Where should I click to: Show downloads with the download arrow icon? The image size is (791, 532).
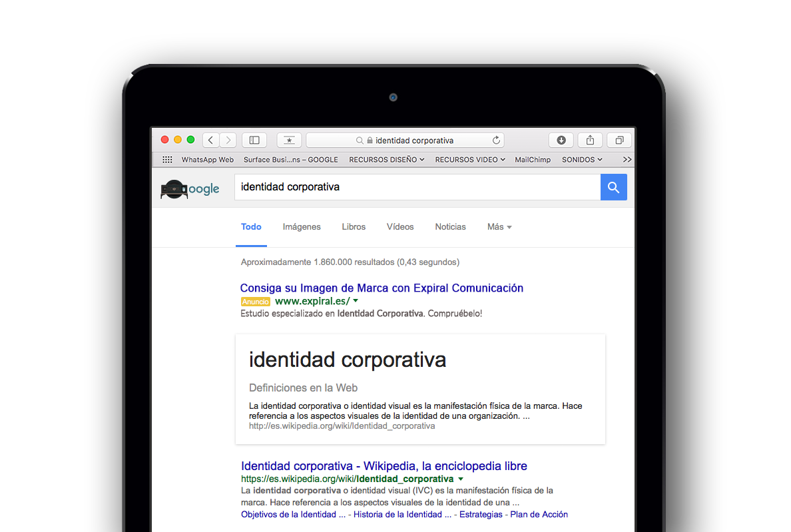(x=561, y=140)
